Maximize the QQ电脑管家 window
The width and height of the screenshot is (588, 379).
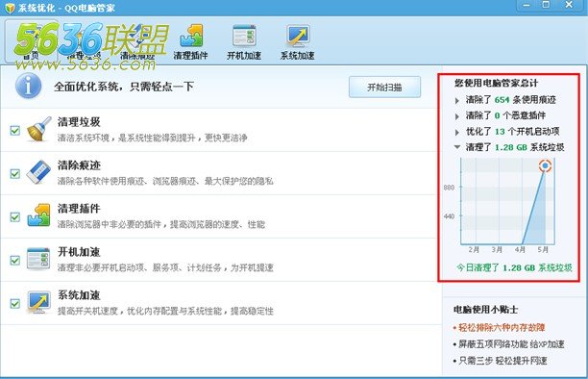click(546, 5)
